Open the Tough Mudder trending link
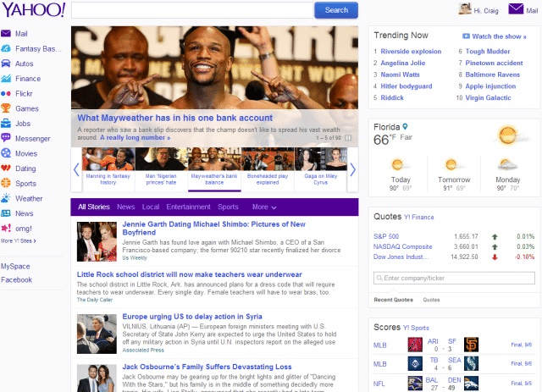Image resolution: width=542 pixels, height=392 pixels. 488,51
